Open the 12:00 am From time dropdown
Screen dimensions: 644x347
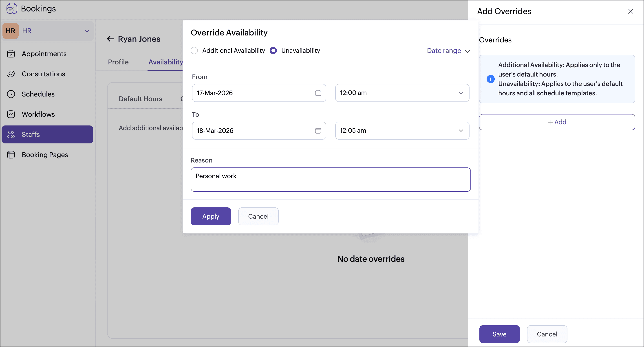402,93
